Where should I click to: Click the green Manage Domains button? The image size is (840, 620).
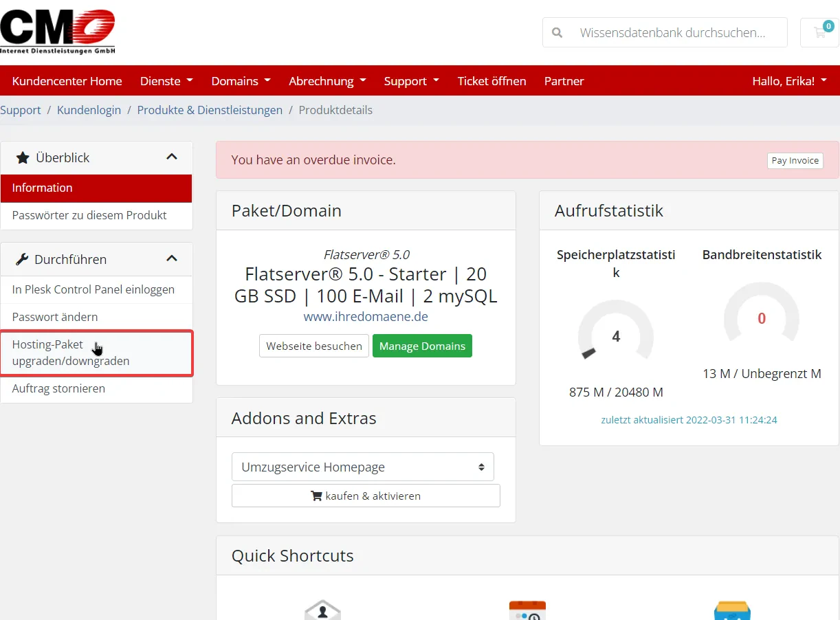pos(422,346)
